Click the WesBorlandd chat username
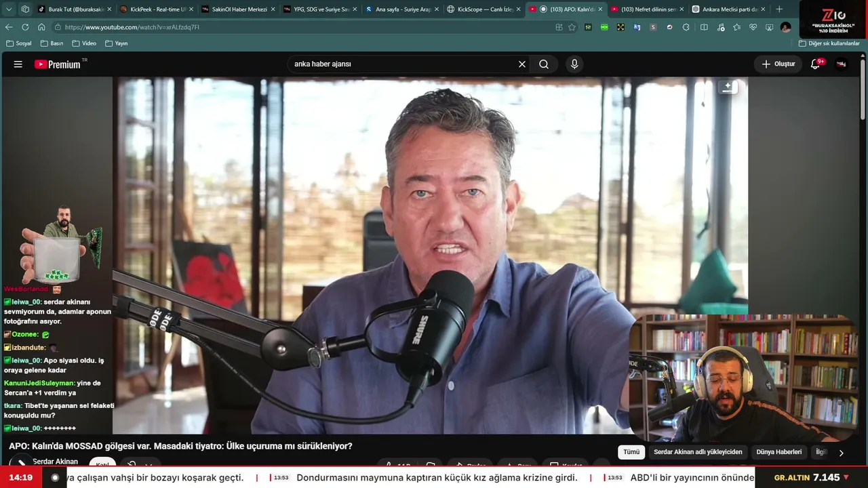Viewport: 868px width, 488px height. [26, 289]
